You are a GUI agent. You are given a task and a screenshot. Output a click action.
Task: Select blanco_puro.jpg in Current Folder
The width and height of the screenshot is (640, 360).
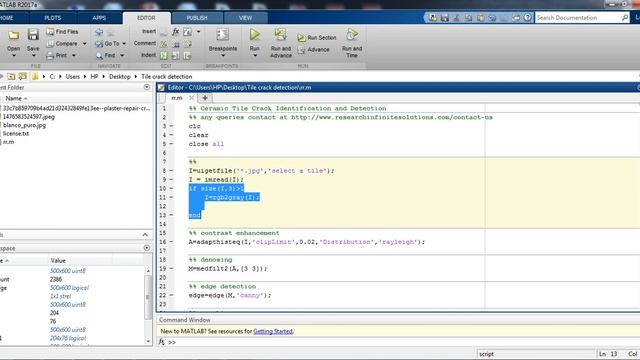coord(24,125)
